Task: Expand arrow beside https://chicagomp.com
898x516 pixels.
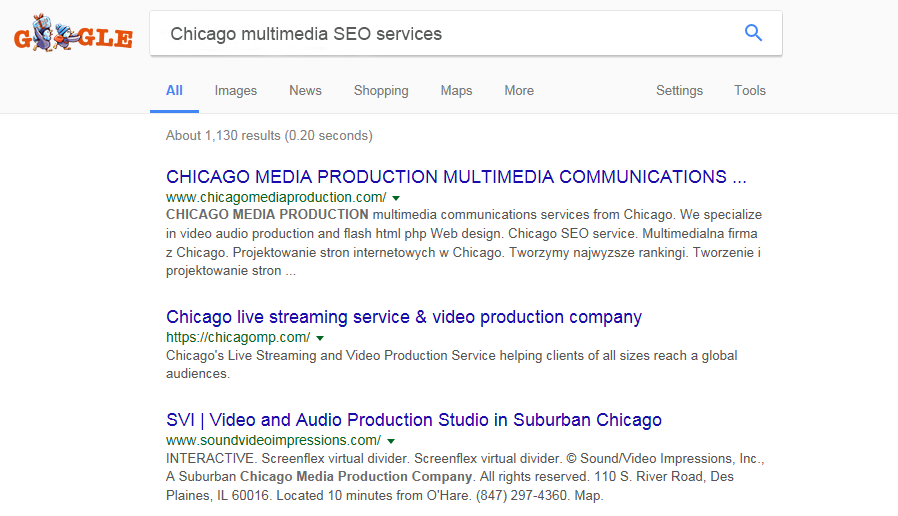Action: pos(320,338)
